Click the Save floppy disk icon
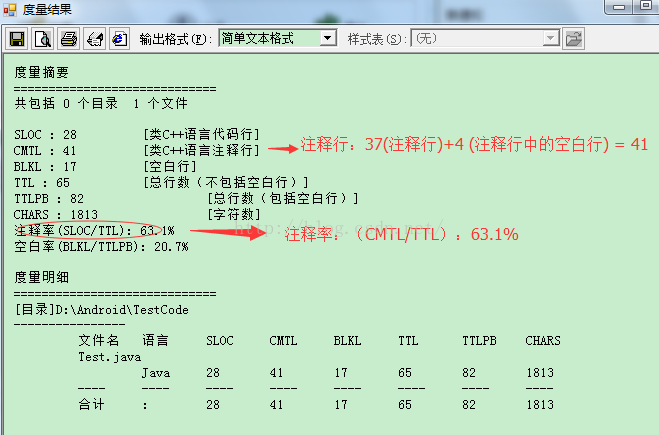Image resolution: width=659 pixels, height=435 pixels. pyautogui.click(x=17, y=39)
